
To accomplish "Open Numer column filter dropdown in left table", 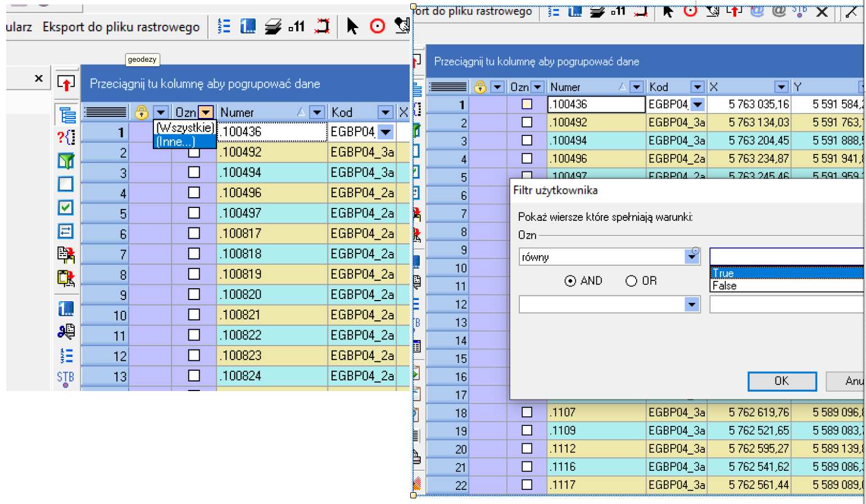I will click(x=318, y=112).
